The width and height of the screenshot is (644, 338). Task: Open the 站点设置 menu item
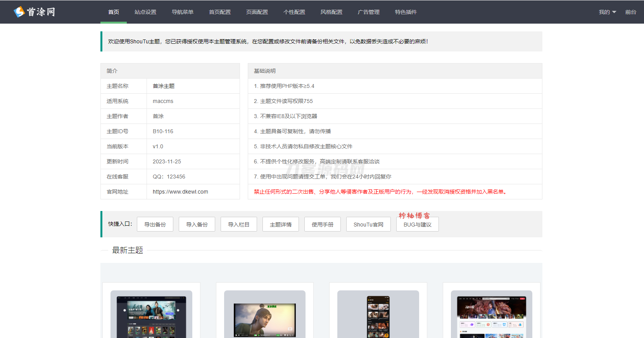pos(145,12)
